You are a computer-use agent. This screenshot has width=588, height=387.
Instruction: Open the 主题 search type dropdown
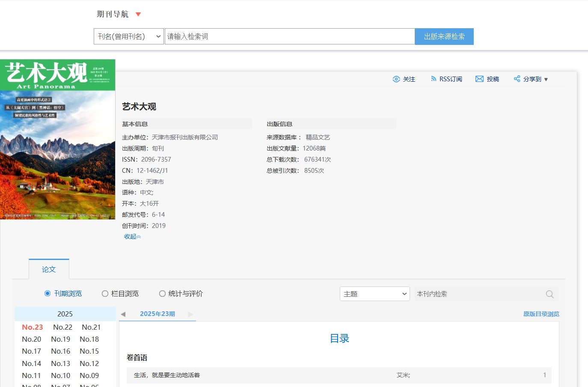tap(375, 294)
